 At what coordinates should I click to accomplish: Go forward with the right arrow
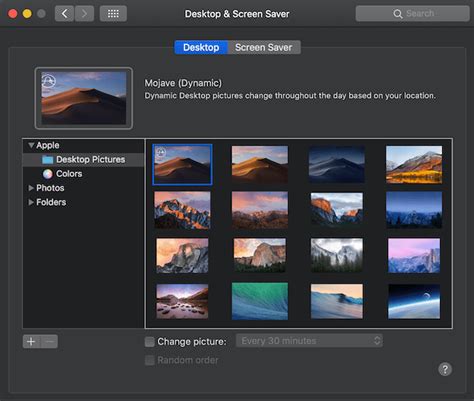(84, 14)
